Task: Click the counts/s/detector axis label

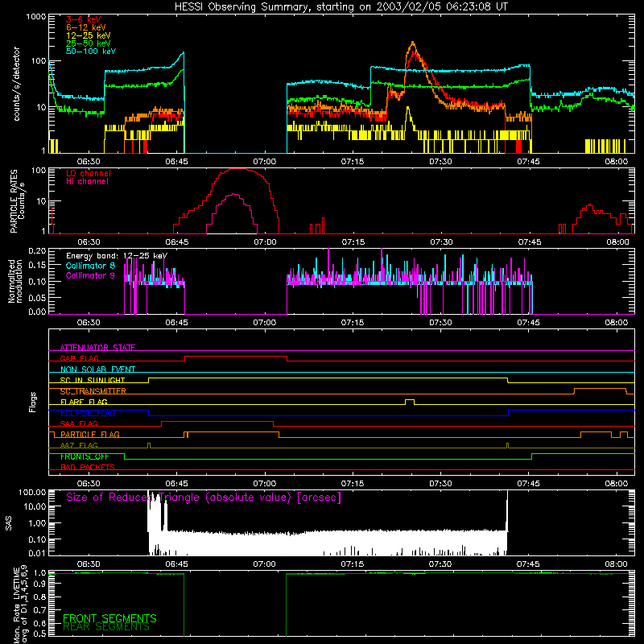Action: [x=17, y=84]
